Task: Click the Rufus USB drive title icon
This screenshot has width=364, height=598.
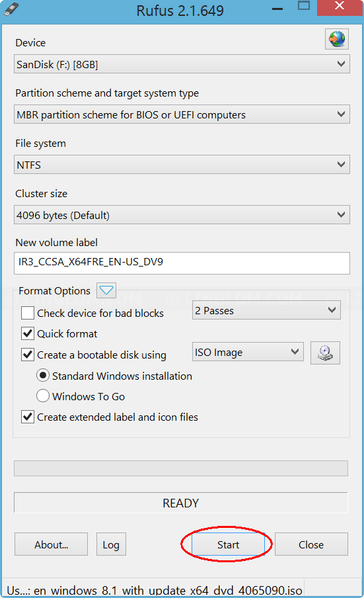Action: (11, 9)
